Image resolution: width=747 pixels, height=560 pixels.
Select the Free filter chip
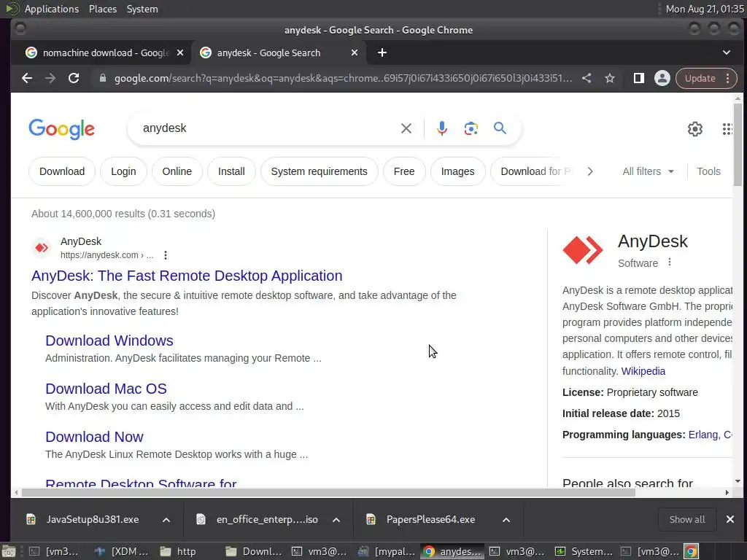404,171
